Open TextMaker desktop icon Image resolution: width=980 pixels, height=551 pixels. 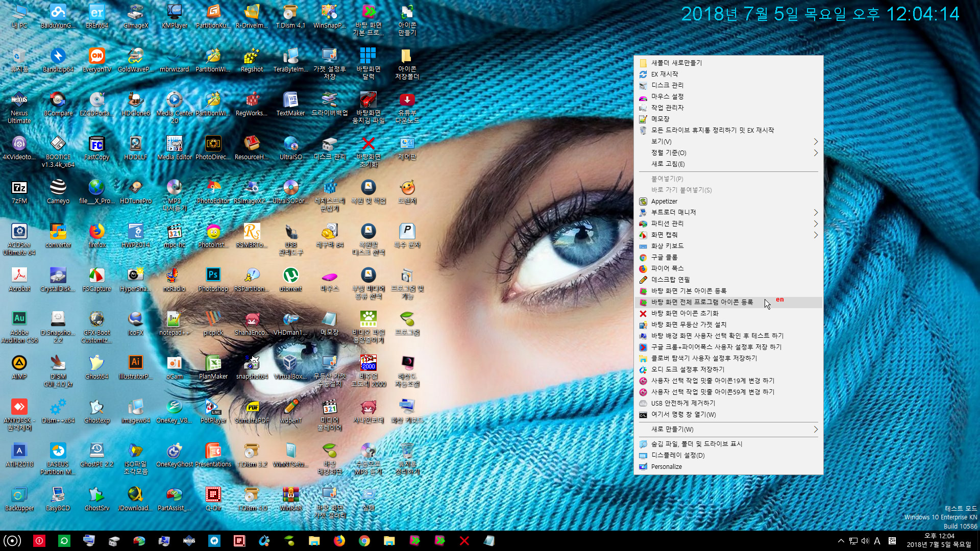click(x=290, y=104)
